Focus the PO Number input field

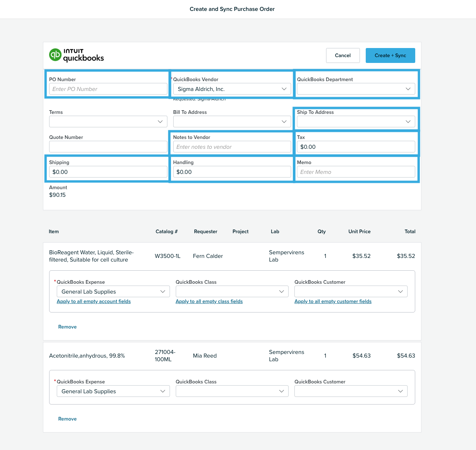[108, 89]
